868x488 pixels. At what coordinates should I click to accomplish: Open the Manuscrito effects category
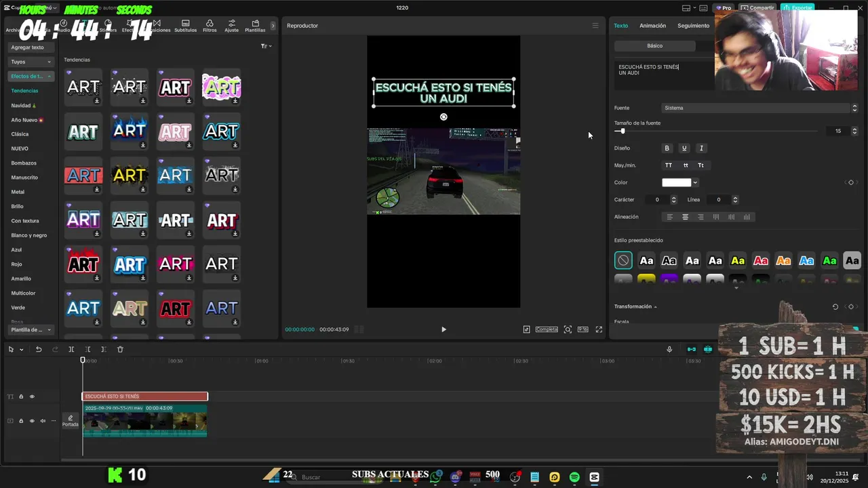pyautogui.click(x=24, y=178)
